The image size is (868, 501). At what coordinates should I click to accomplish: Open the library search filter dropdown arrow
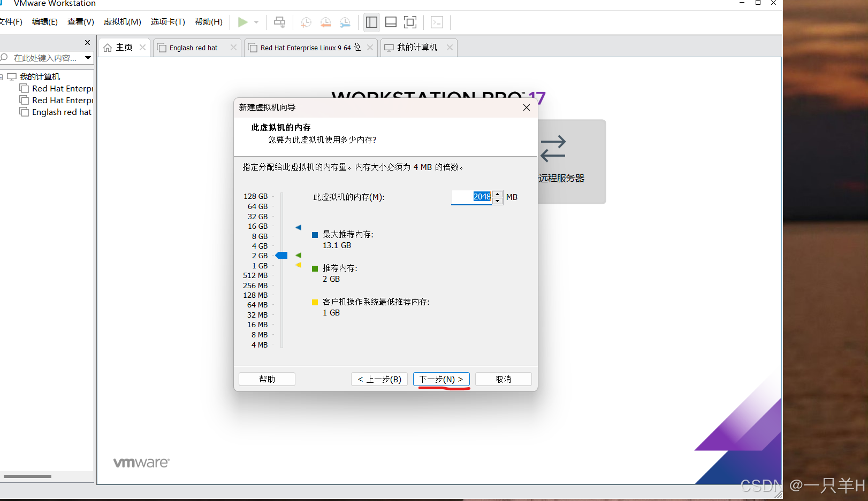88,58
